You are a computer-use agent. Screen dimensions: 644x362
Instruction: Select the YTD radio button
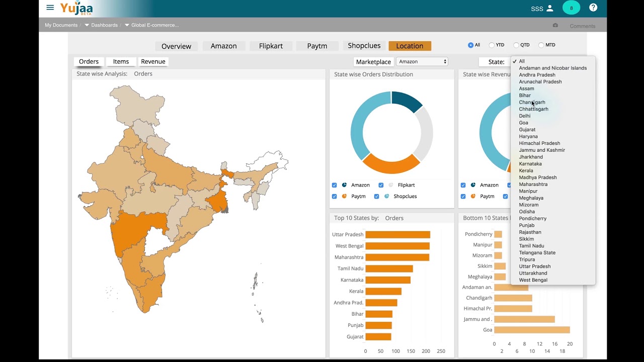492,45
